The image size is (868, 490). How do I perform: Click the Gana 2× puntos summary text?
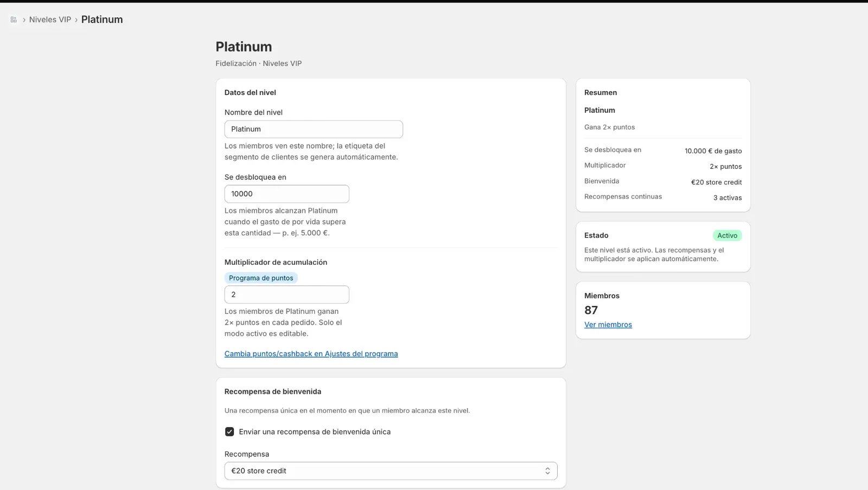(x=609, y=127)
